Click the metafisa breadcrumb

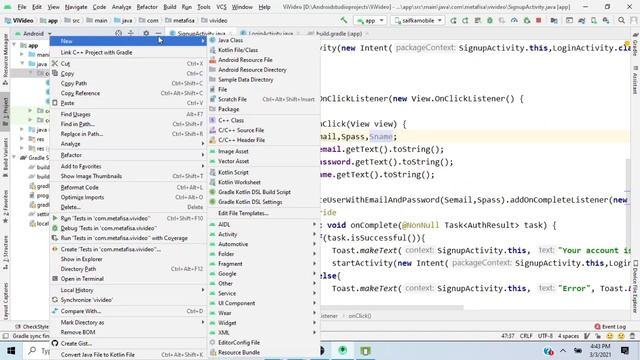180,20
